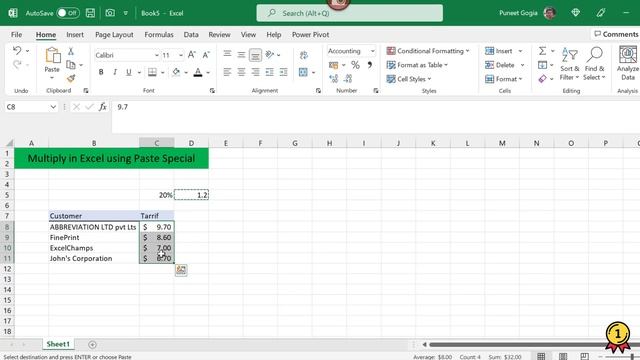The width and height of the screenshot is (640, 360).
Task: Toggle Italic formatting
Action: pyautogui.click(x=115, y=72)
